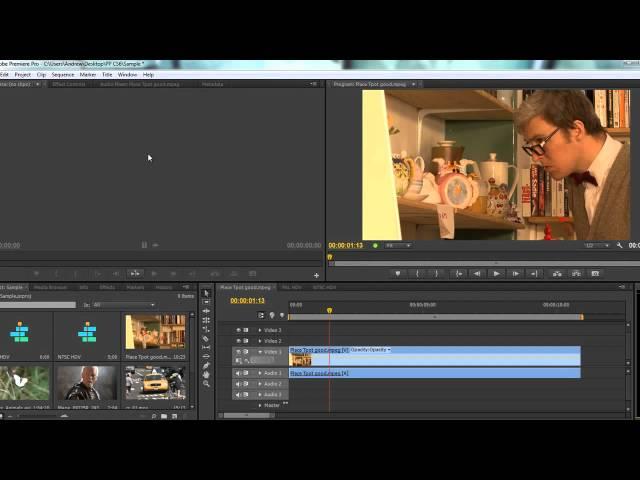Open Program monitor settings wrench
This screenshot has height=480, width=640.
point(620,245)
